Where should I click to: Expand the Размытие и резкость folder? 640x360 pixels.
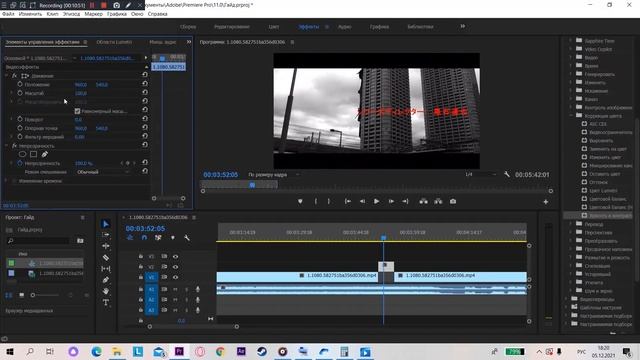point(571,257)
